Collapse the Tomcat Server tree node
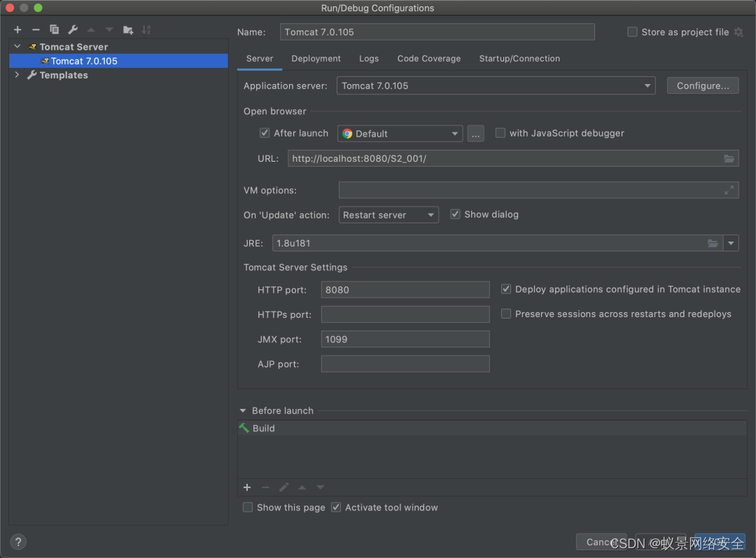Viewport: 756px width, 558px height. coord(17,47)
